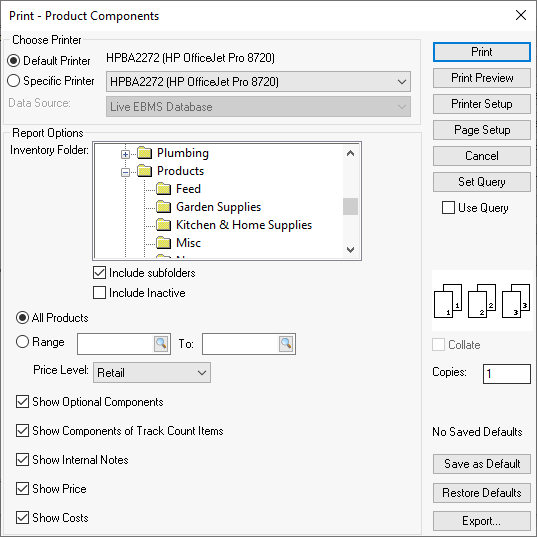Enable Include Inactive checkbox
537x537 pixels.
[99, 293]
